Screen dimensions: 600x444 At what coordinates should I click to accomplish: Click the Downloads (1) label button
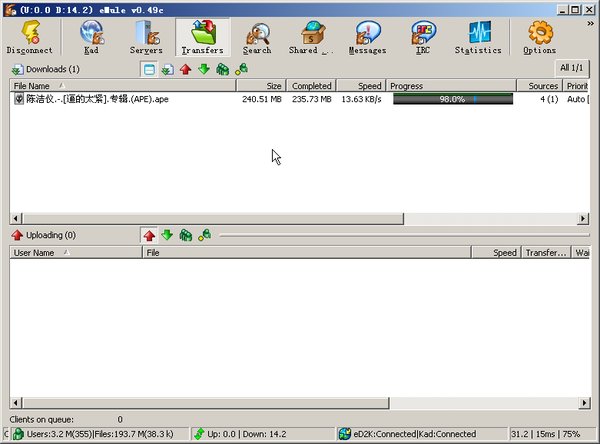pyautogui.click(x=46, y=69)
